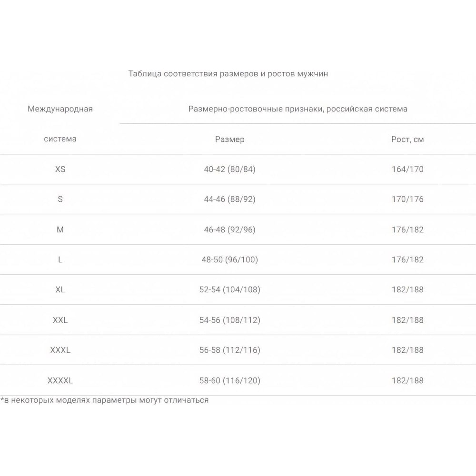
Task: Select height value 170/176
Action: 407,199
